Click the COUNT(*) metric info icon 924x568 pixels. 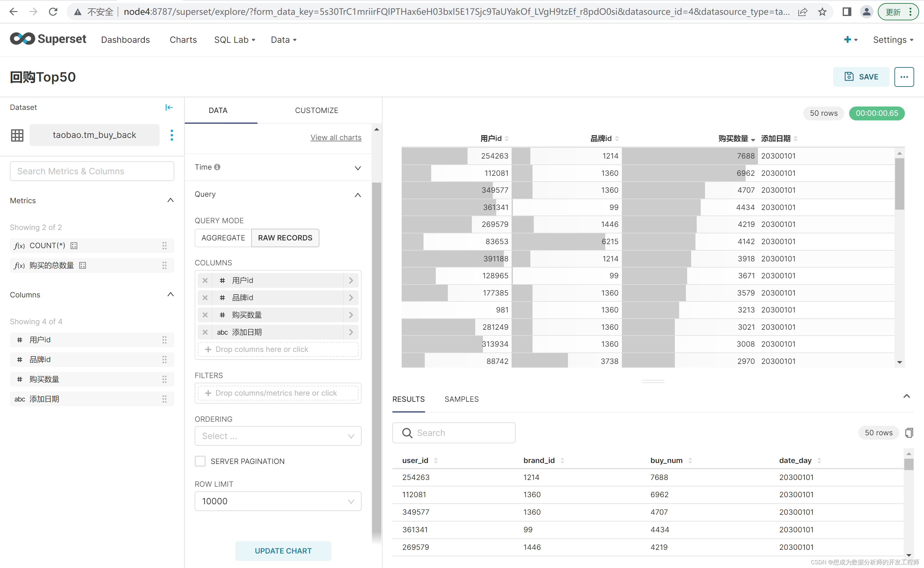click(73, 245)
